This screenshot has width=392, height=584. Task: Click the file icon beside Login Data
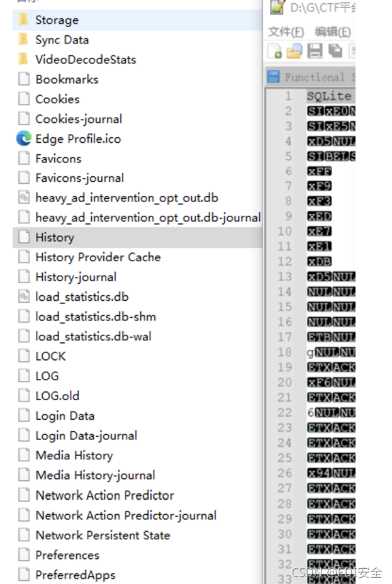pos(24,415)
